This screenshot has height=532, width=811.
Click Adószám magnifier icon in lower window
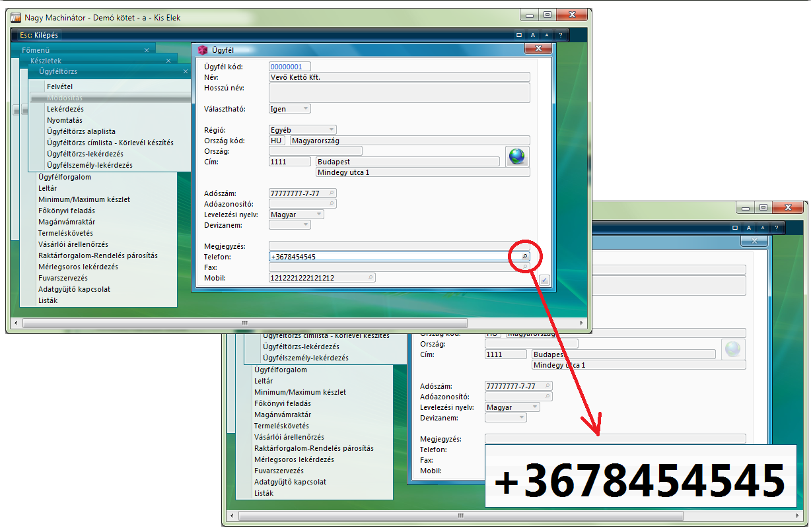pos(547,385)
